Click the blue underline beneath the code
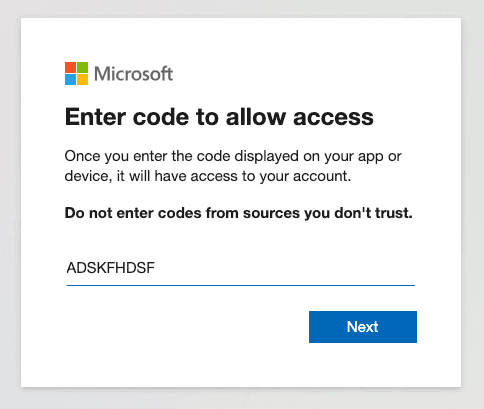 (241, 285)
